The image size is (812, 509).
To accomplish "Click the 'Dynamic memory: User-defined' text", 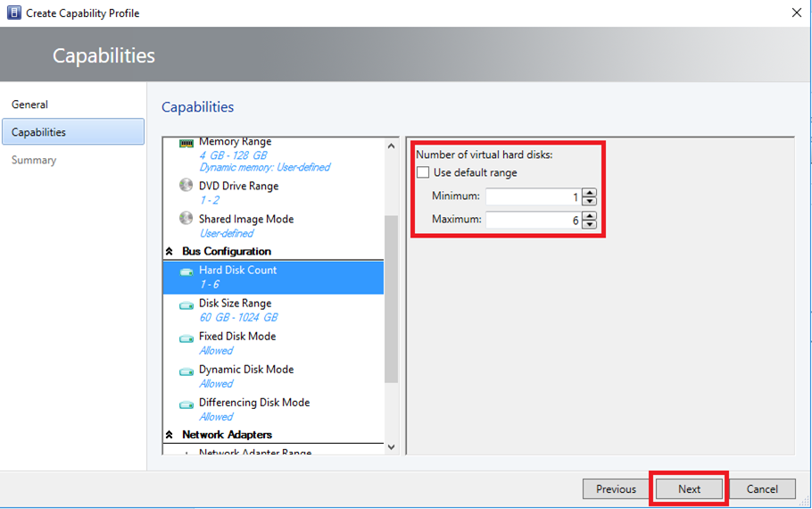I will pos(265,167).
